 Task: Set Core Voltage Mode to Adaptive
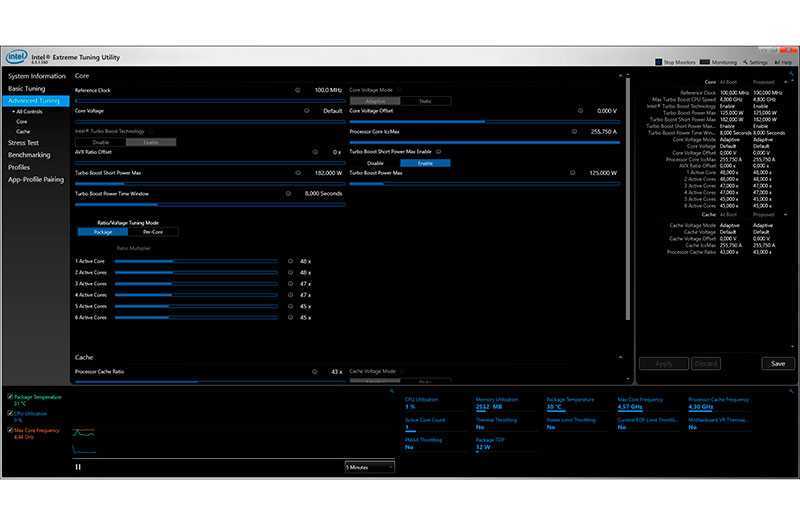375,101
